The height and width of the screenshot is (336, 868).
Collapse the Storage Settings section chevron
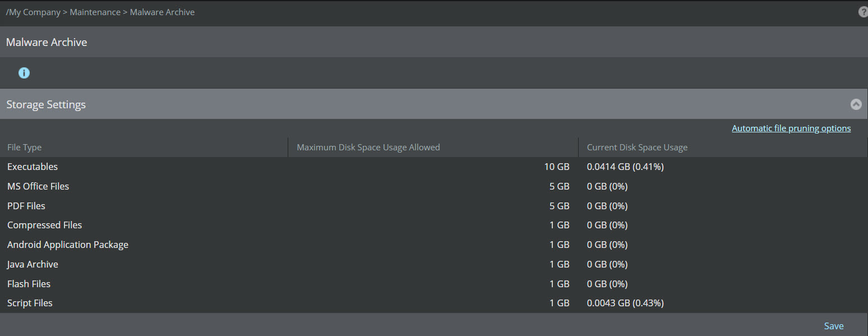(x=856, y=104)
